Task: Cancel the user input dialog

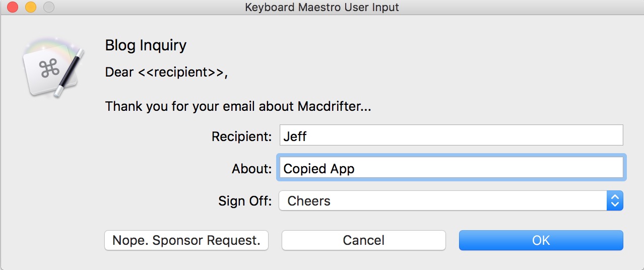Action: [x=364, y=240]
